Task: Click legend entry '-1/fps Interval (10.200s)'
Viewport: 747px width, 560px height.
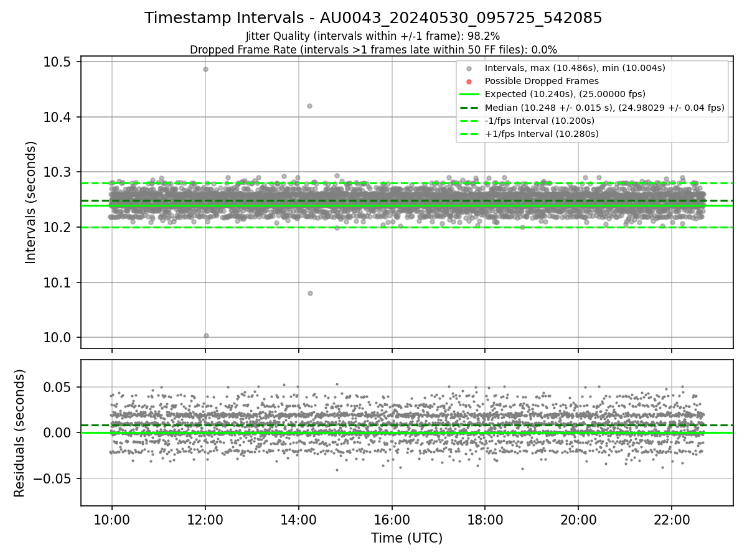Action: point(540,121)
